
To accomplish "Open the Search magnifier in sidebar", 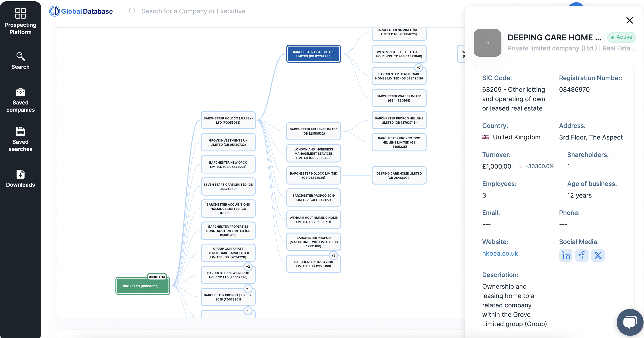I will tap(21, 56).
